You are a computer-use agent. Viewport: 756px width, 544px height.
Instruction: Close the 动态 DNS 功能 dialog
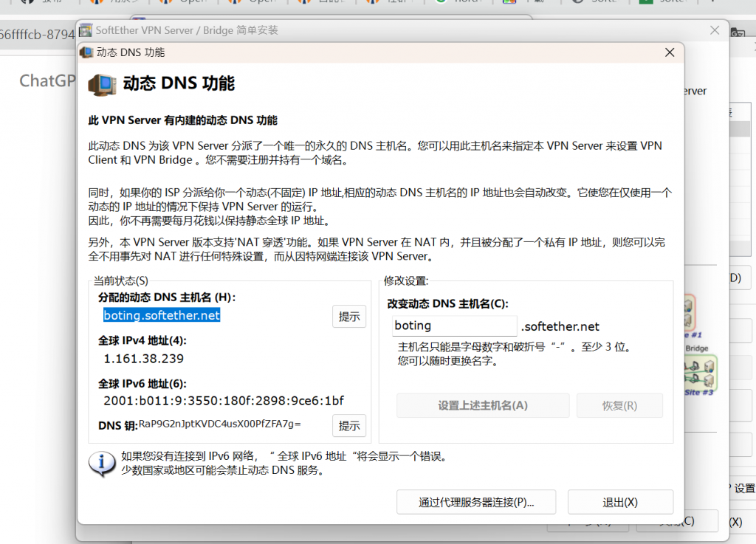tap(670, 52)
